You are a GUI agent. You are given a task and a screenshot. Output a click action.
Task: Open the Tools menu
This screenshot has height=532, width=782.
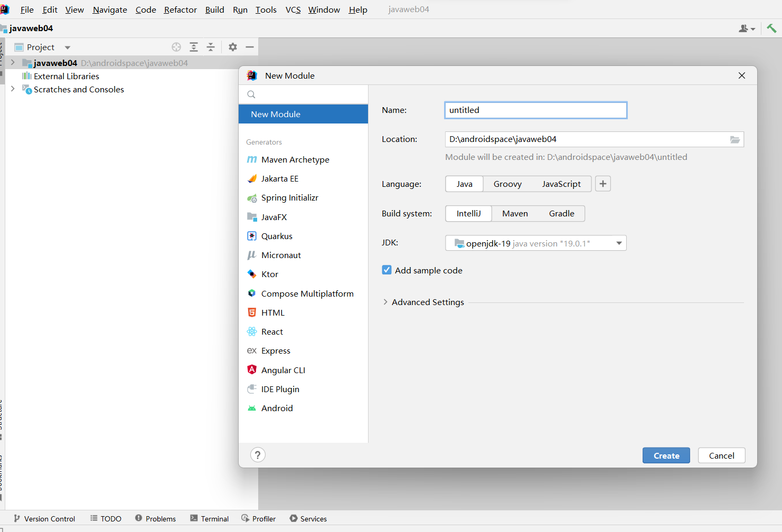click(266, 9)
